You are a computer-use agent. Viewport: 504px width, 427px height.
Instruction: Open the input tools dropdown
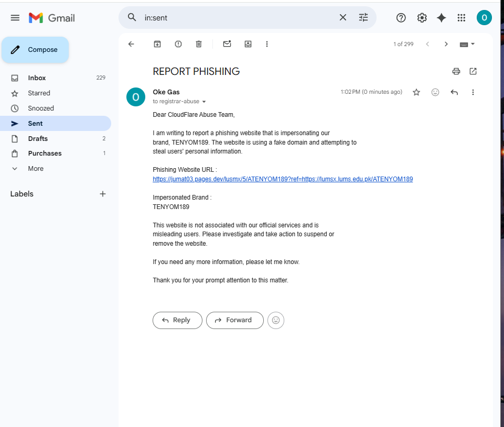click(x=467, y=45)
